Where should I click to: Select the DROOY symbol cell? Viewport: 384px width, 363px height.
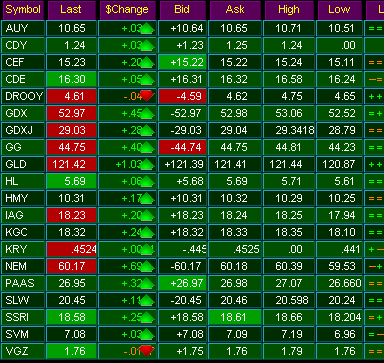pos(23,96)
